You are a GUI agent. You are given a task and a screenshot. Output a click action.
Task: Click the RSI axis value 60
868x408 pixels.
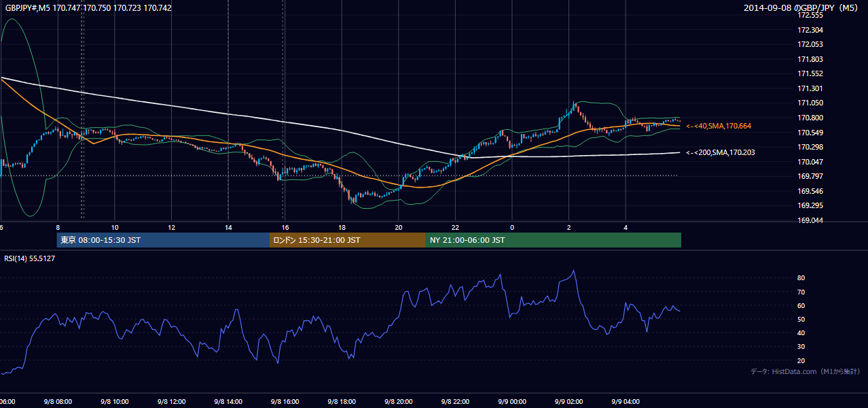pos(801,305)
